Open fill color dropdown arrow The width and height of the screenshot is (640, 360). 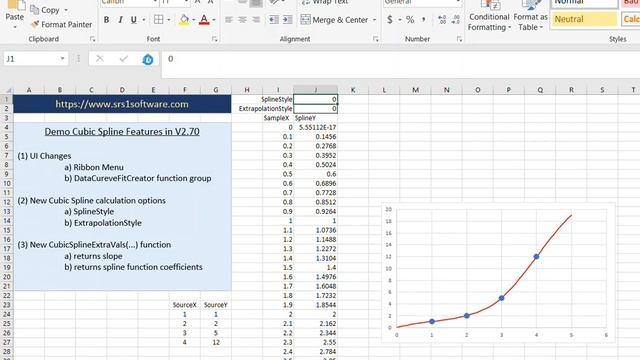tap(193, 20)
